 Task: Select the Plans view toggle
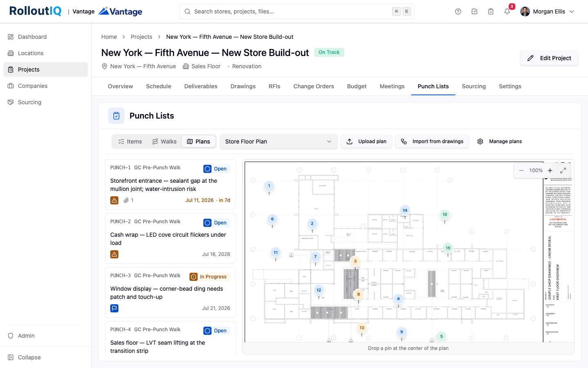coord(198,141)
